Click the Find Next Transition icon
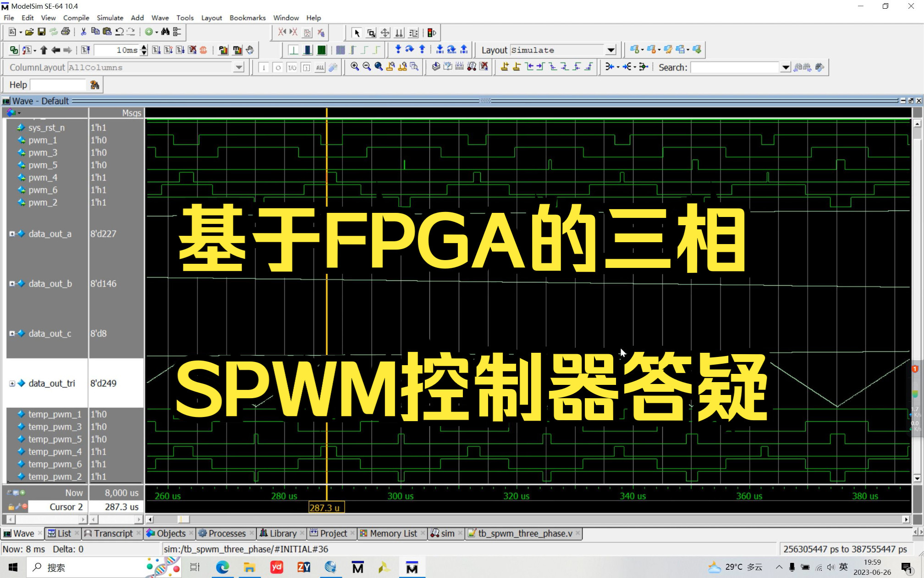This screenshot has width=924, height=578. 541,67
